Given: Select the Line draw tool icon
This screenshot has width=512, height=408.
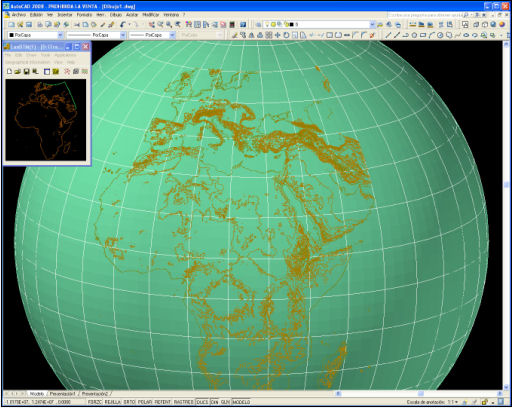Looking at the screenshot, I should click(388, 35).
